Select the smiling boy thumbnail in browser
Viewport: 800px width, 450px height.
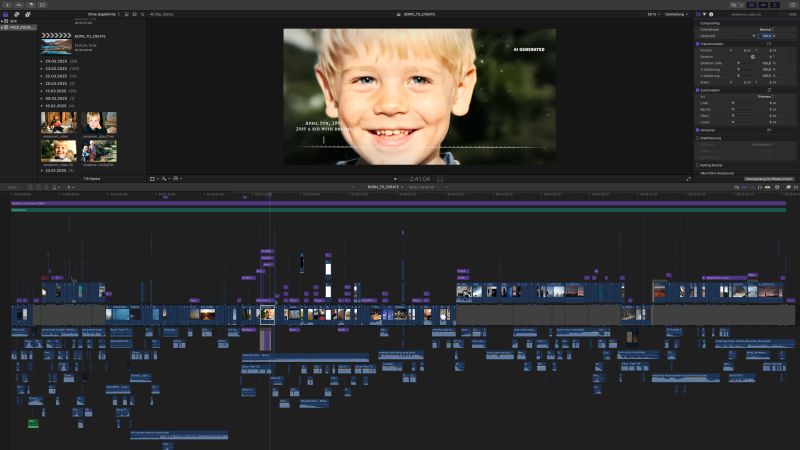(59, 151)
